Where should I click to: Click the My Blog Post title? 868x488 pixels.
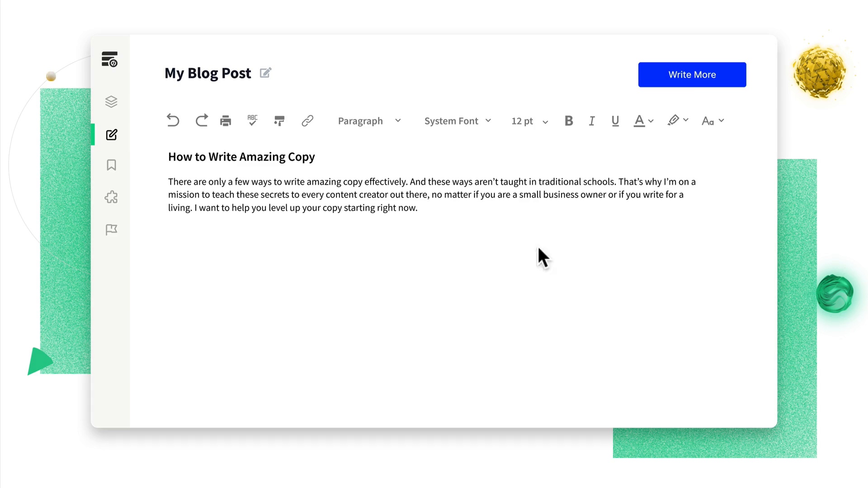pyautogui.click(x=208, y=73)
